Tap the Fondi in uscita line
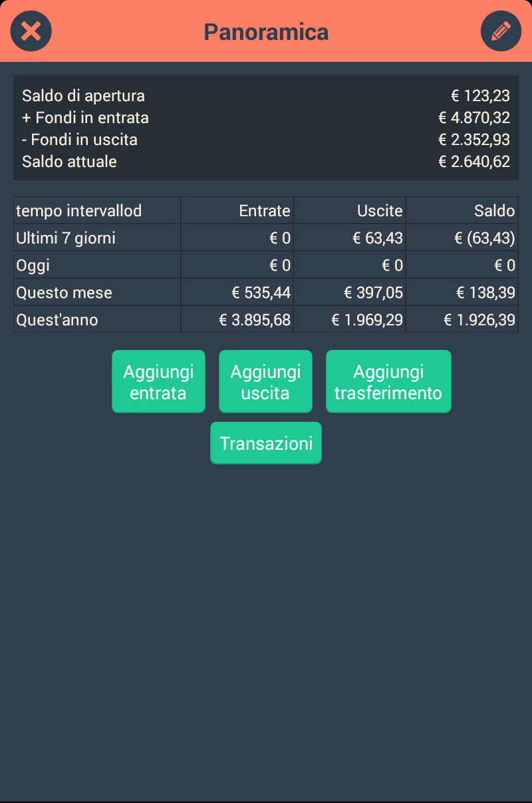The width and height of the screenshot is (532, 803). [x=266, y=140]
